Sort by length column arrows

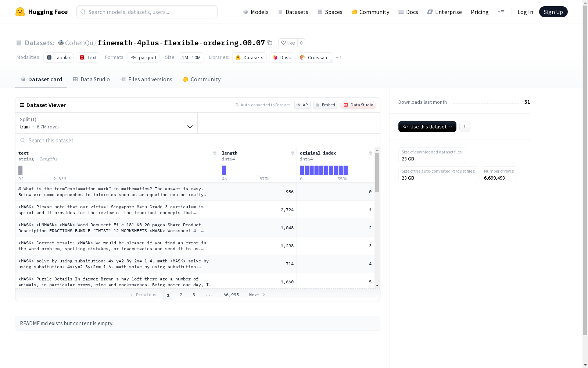click(x=293, y=153)
